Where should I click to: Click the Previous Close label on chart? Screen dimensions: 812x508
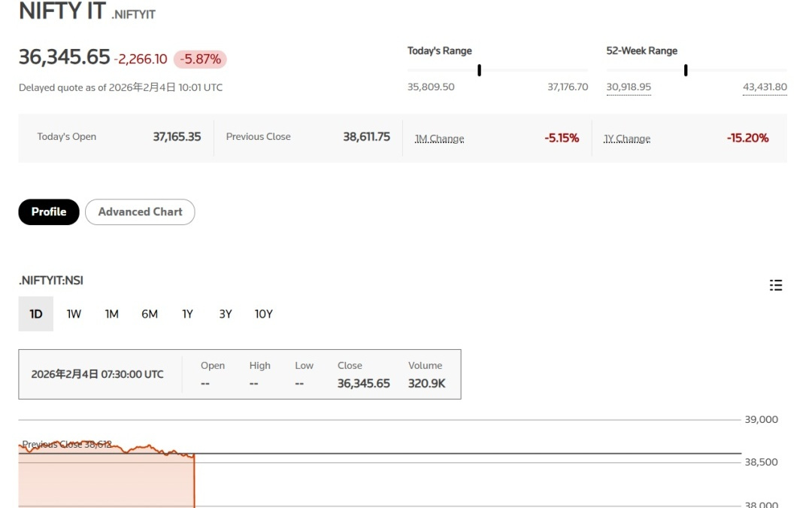point(67,445)
